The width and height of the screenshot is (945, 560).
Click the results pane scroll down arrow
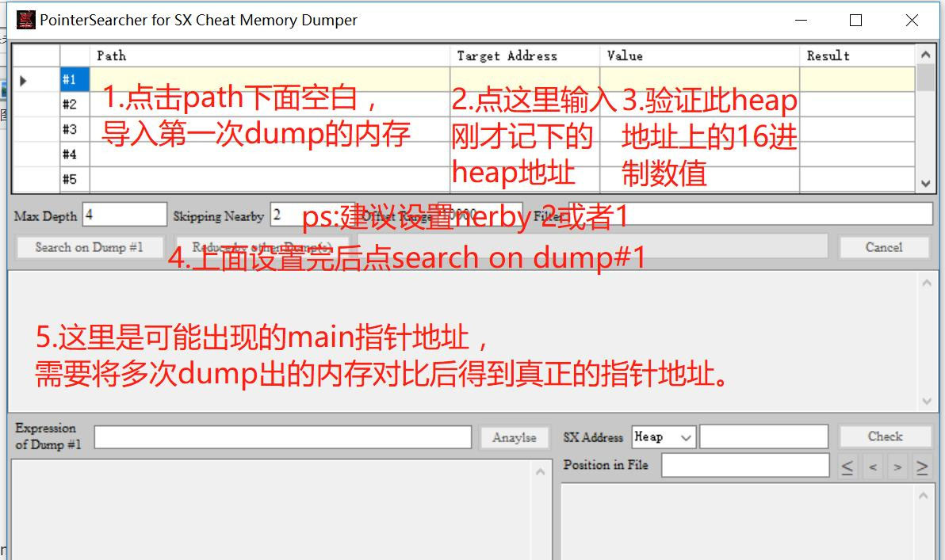point(926,401)
